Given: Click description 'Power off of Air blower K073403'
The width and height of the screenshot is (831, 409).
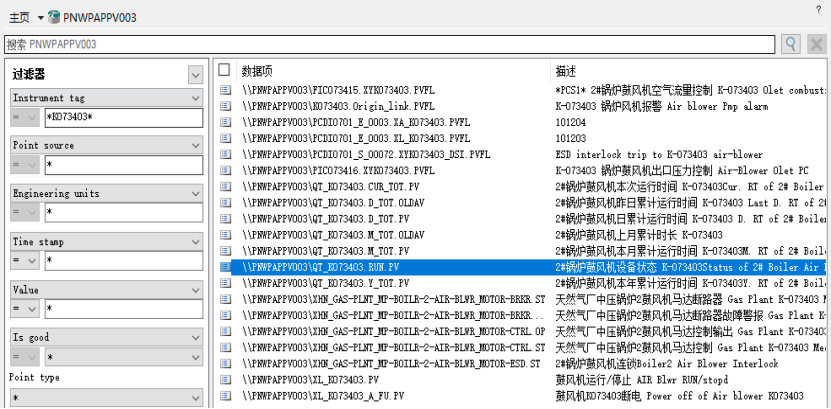Looking at the screenshot, I should (725, 396).
